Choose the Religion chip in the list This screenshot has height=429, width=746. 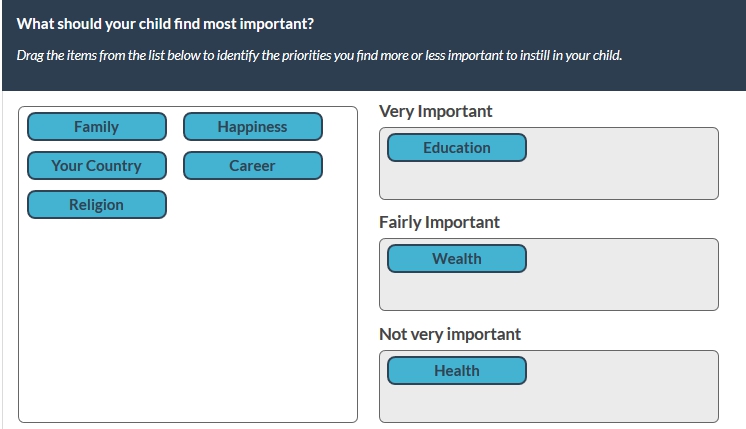pos(96,205)
